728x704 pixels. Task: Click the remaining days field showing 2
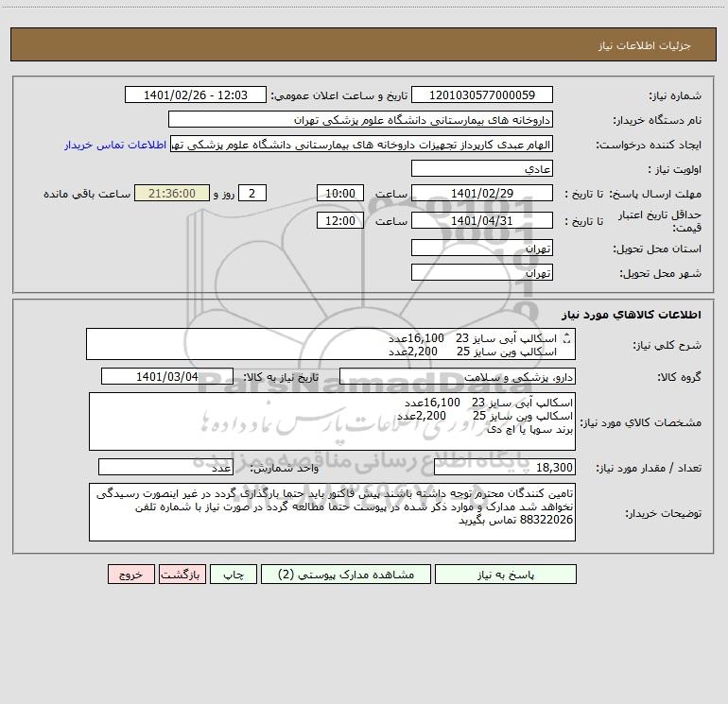pos(252,193)
